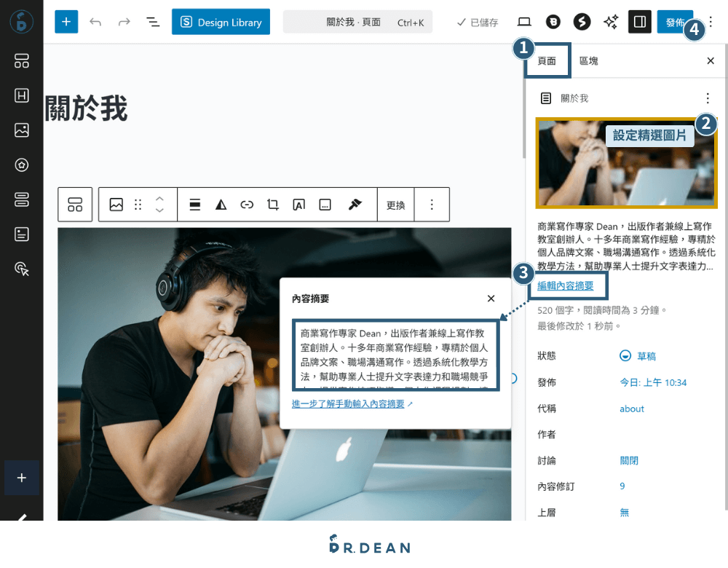
Task: Click the blue block inserter plus button
Action: tap(66, 21)
